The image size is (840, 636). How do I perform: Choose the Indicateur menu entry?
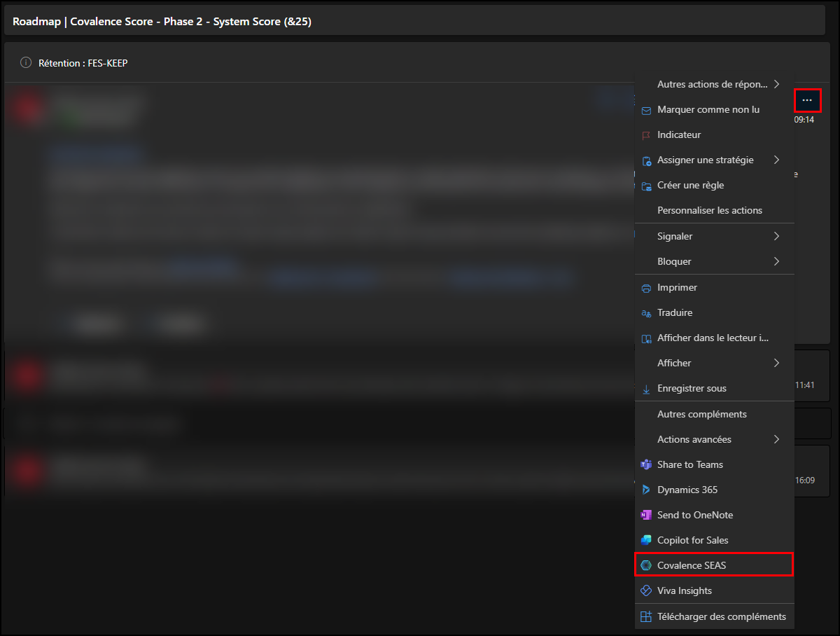[x=715, y=135]
